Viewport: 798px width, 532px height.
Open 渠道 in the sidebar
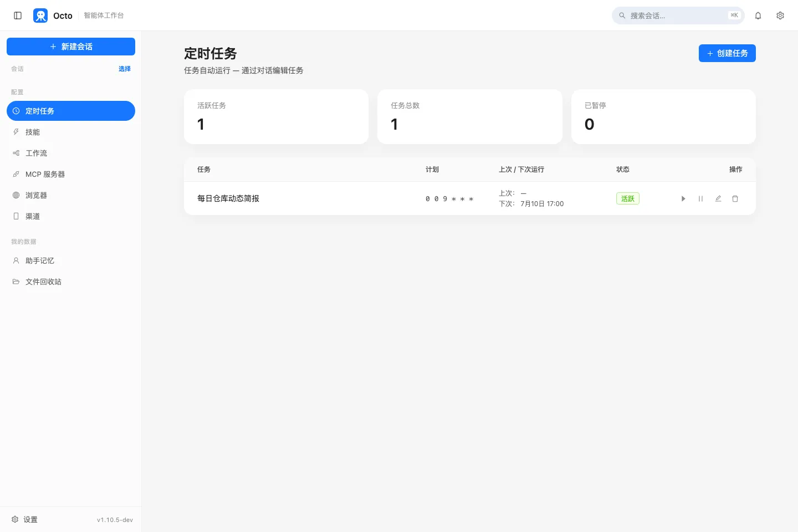pos(71,216)
